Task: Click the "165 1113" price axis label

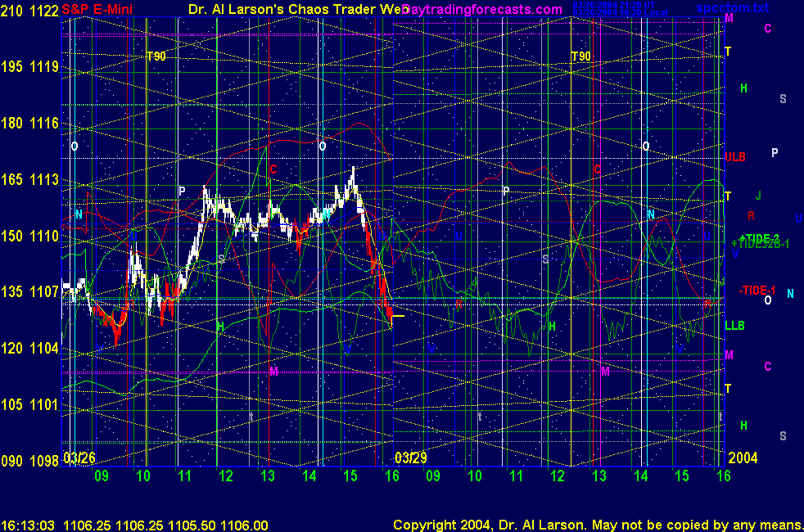Action: 29,179
